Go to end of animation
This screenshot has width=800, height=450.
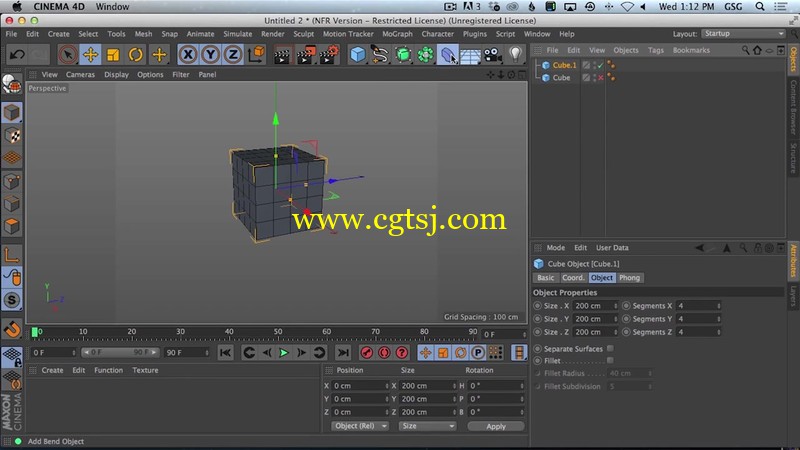343,353
